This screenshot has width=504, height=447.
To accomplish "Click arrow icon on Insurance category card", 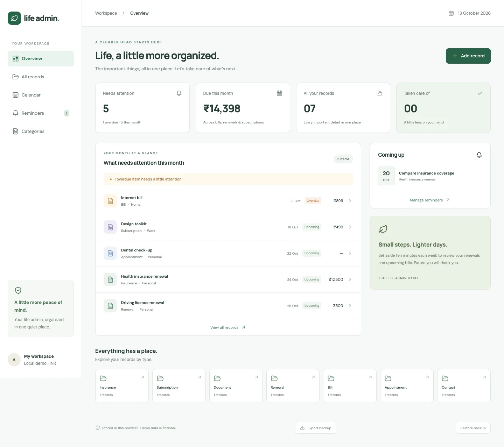I will pos(142,377).
